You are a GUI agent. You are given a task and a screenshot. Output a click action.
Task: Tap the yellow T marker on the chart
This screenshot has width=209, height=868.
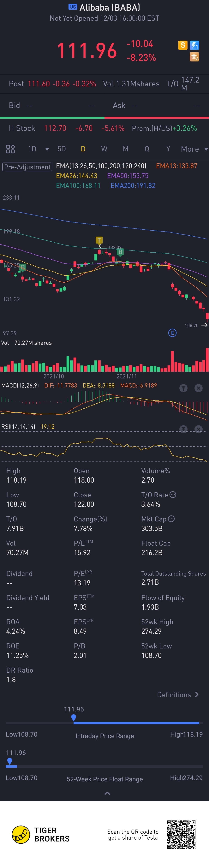(x=99, y=240)
